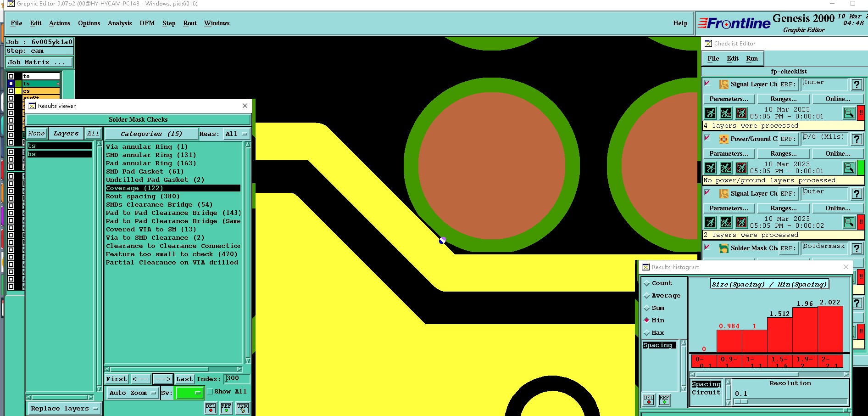Image resolution: width=868 pixels, height=416 pixels.
Task: Click the red-outlined run icon in Inner signal layer row
Action: pyautogui.click(x=741, y=113)
